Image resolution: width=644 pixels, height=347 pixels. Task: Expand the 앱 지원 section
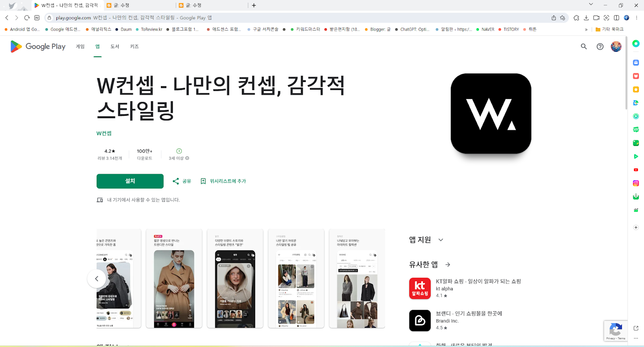click(441, 240)
